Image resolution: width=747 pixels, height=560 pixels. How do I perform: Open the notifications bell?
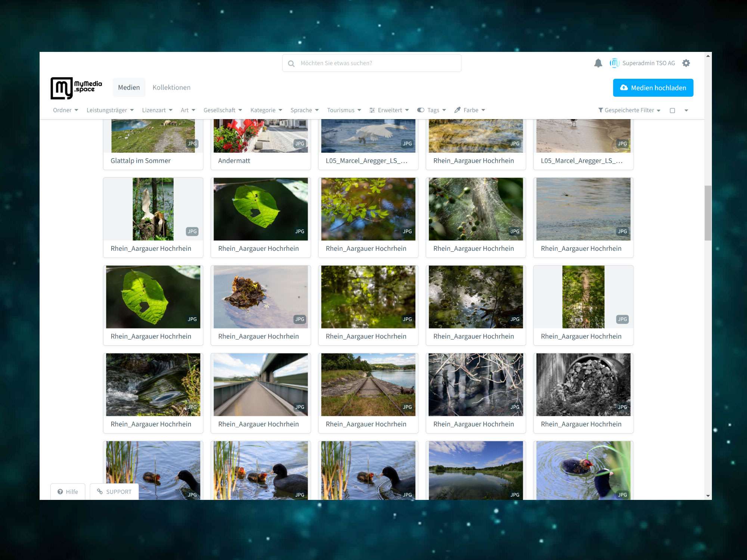tap(598, 63)
